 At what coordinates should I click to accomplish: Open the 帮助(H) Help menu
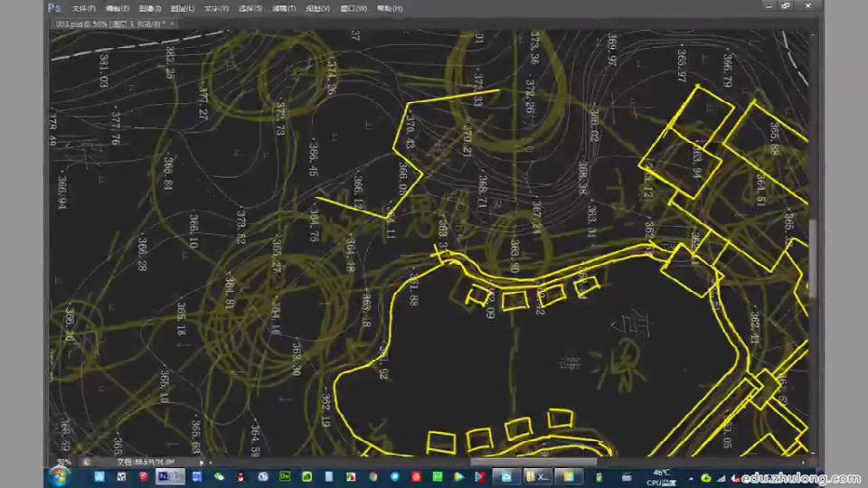[390, 8]
